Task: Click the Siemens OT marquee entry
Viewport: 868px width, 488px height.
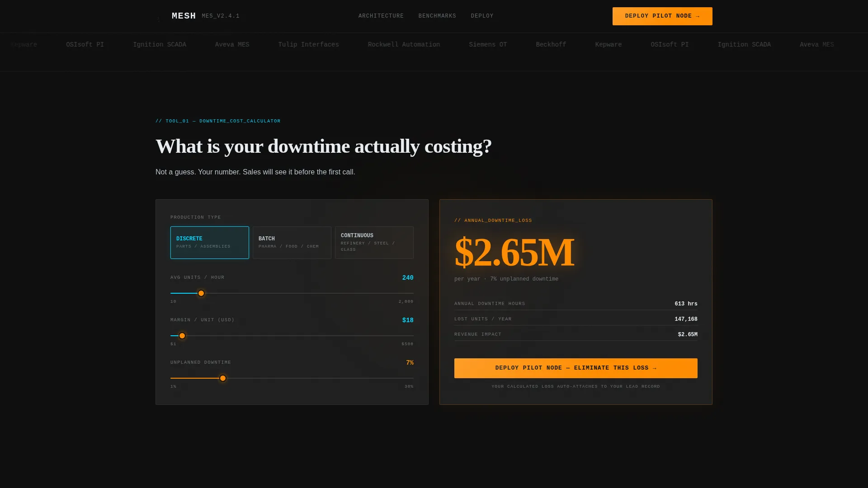Action: [x=488, y=45]
